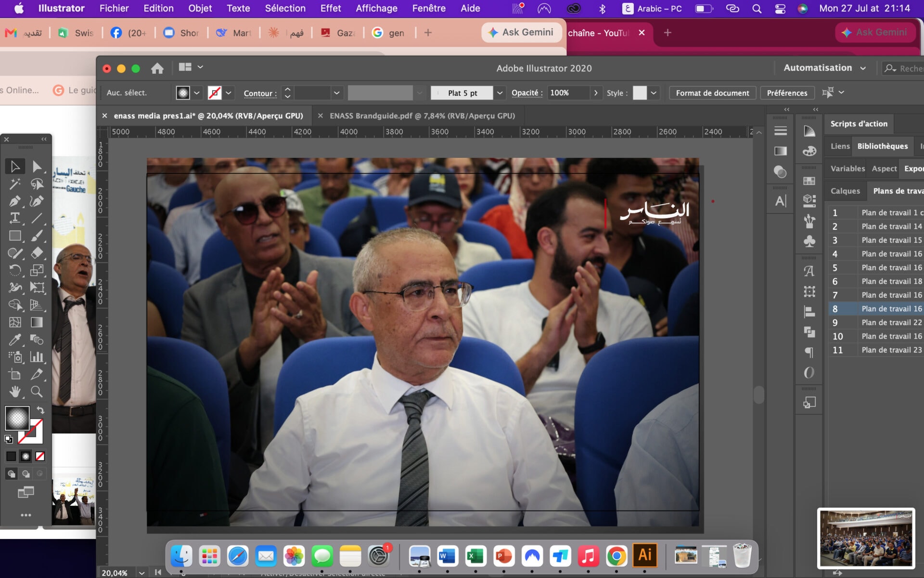Select the Paintbrush tool
Screen dimensions: 924x578
coord(37,236)
